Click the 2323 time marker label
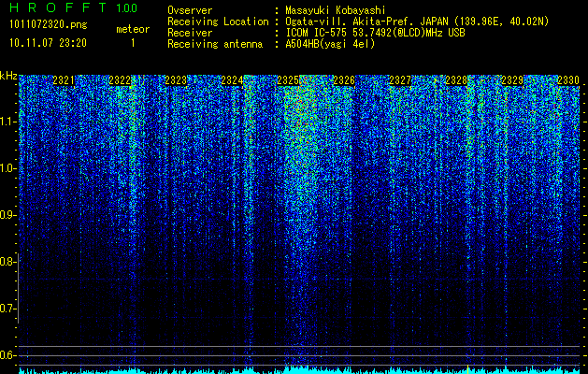 (176, 80)
